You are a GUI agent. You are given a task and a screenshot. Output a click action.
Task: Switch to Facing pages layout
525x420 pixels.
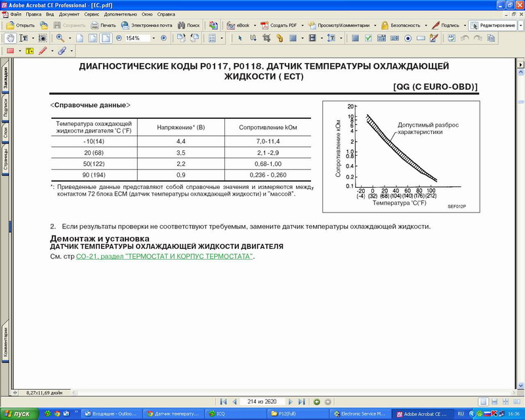tap(517, 402)
